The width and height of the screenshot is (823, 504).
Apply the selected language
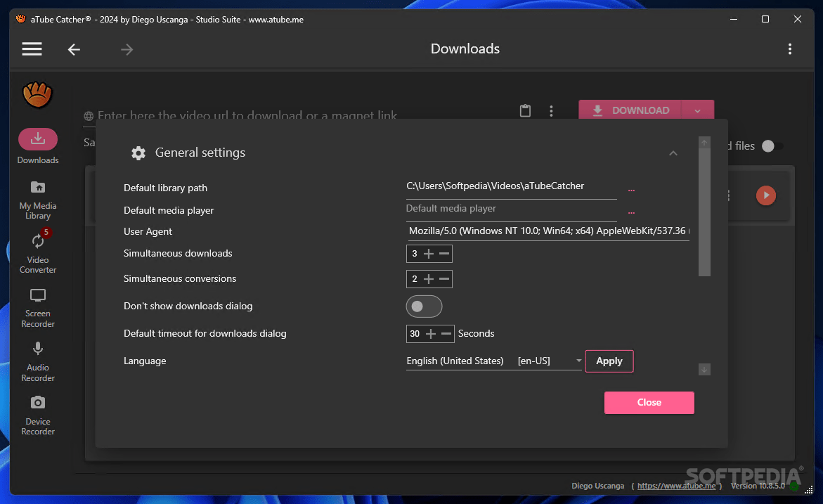coord(609,361)
